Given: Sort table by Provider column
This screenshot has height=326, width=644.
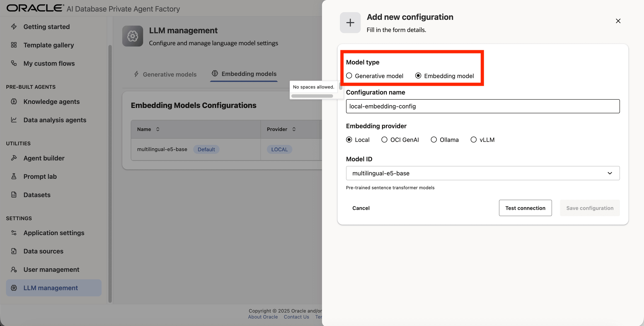Looking at the screenshot, I should coord(294,129).
